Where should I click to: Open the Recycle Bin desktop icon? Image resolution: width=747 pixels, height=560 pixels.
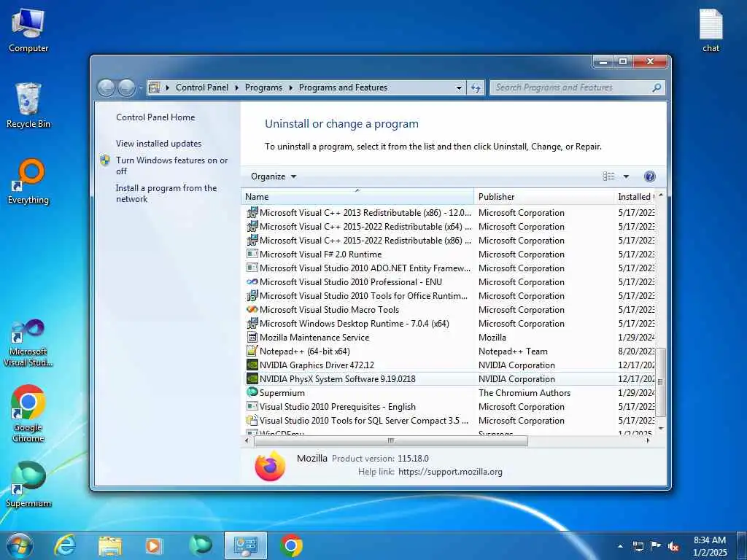28,106
